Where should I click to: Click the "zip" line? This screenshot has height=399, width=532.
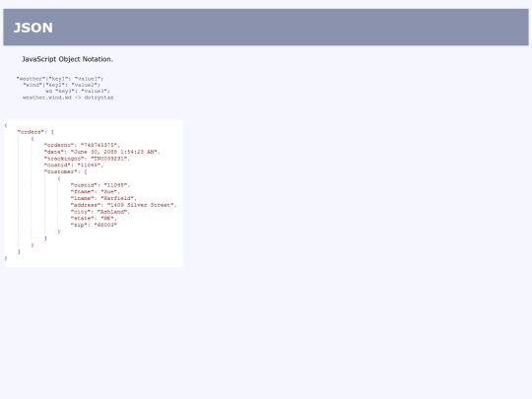coord(94,225)
